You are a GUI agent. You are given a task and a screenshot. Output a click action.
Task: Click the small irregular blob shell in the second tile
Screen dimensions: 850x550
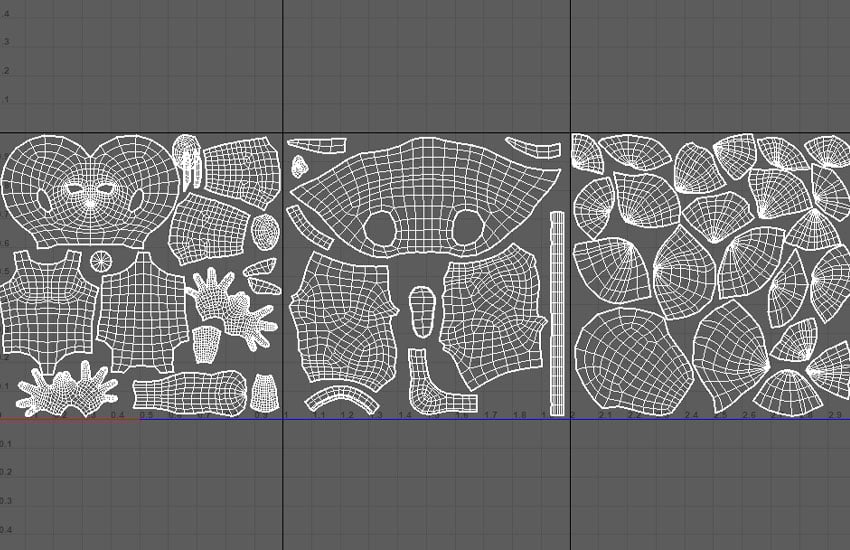299,166
